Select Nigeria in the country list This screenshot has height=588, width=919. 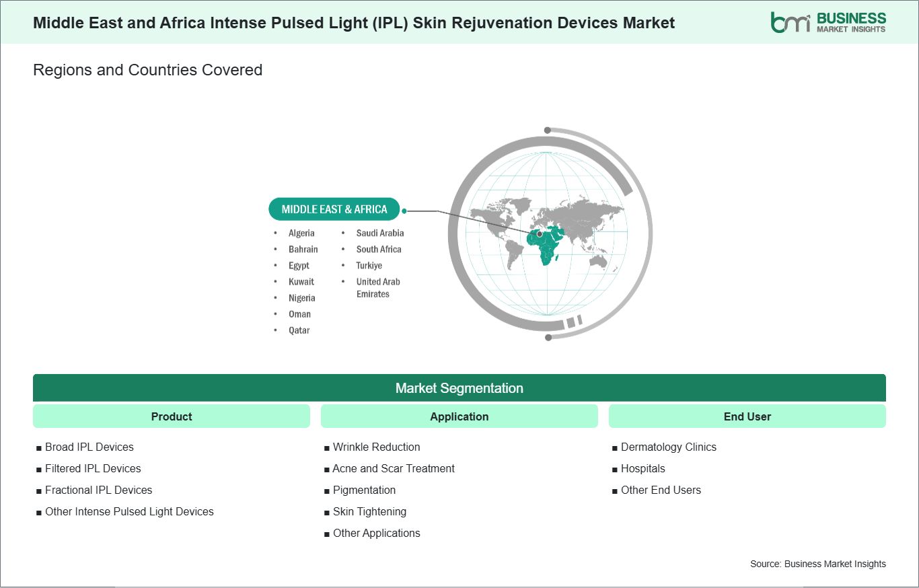tap(302, 297)
